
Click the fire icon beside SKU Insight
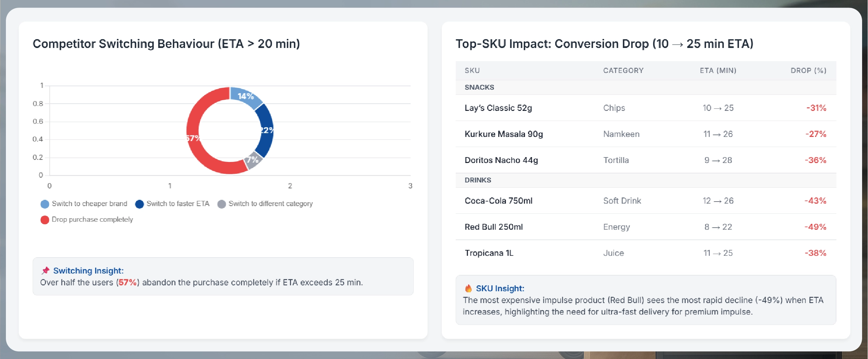tap(468, 288)
